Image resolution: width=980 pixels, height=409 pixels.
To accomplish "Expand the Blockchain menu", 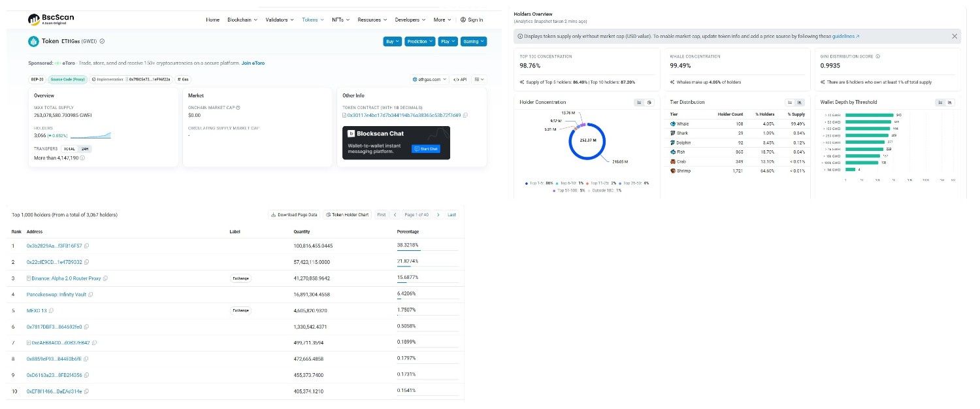I will pyautogui.click(x=242, y=20).
